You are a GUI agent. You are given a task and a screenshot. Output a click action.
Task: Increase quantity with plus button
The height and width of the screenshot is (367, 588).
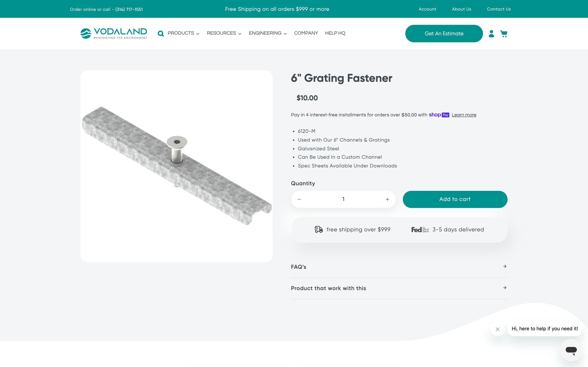point(388,199)
